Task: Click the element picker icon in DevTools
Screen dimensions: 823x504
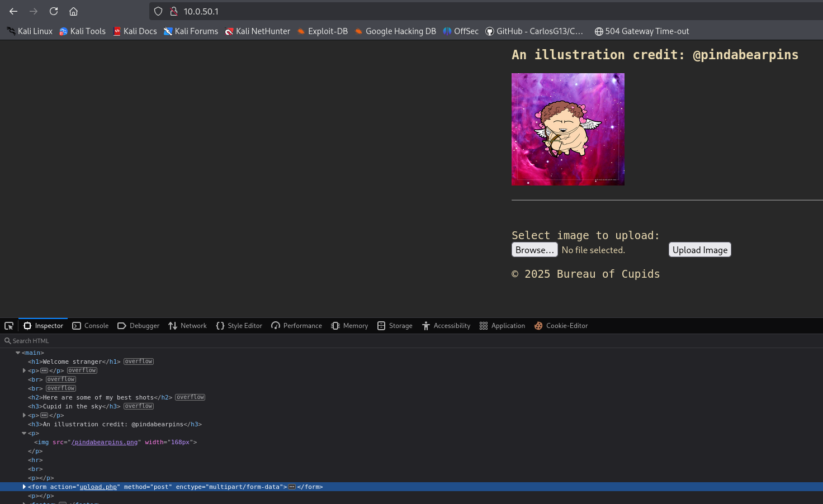Action: [9, 326]
